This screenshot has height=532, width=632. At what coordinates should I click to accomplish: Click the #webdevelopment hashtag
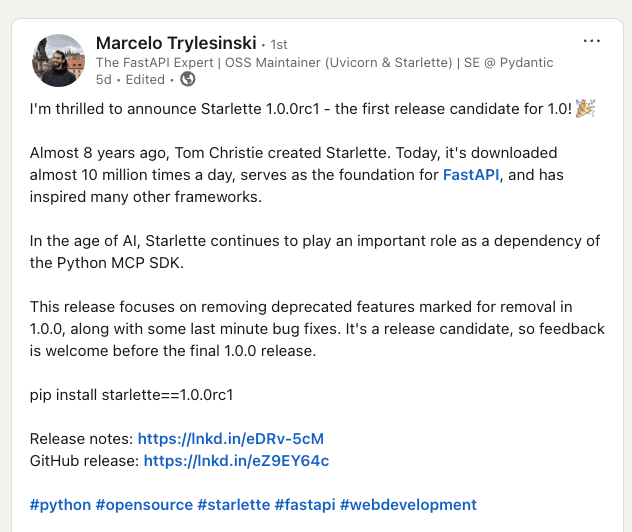tap(408, 505)
